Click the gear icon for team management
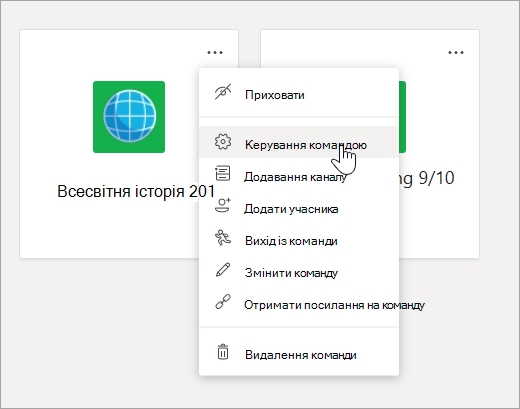Screen dimensions: 520x409 [x=223, y=142]
